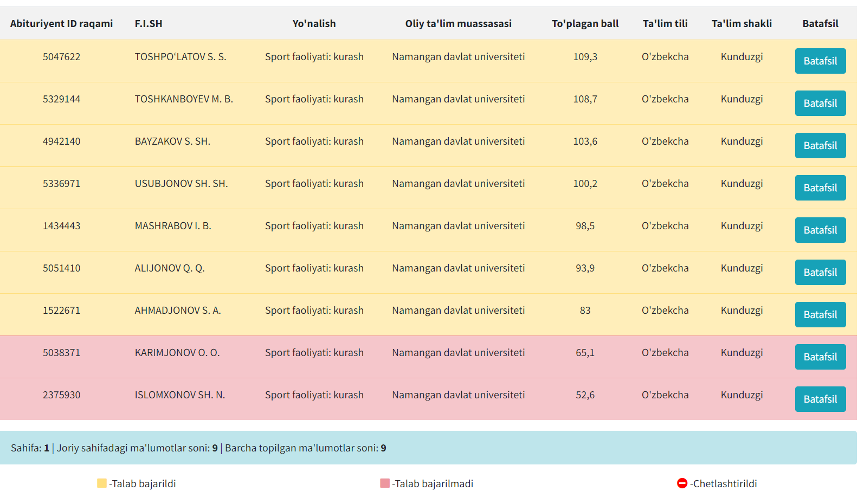Click the Ta'lim shakli column header
The width and height of the screenshot is (864, 504).
pos(742,24)
